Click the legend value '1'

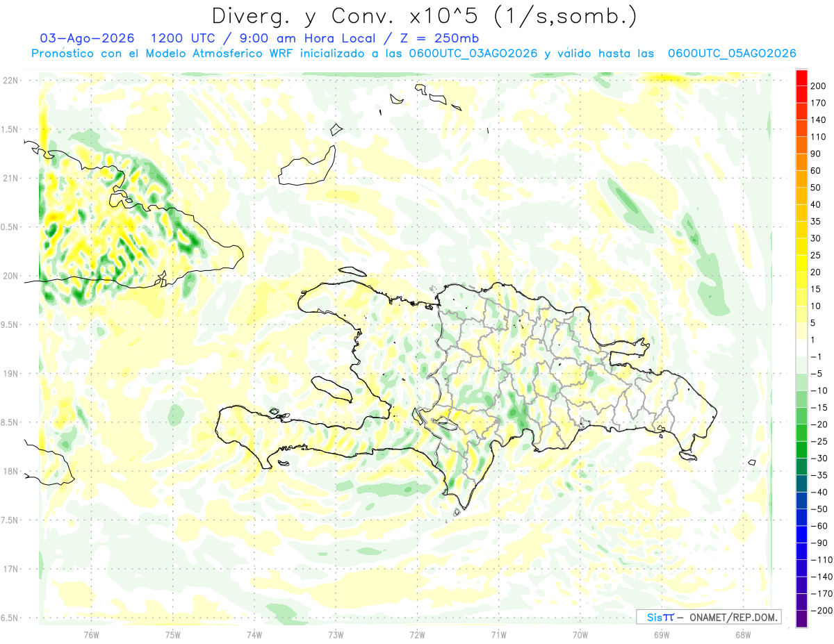click(x=813, y=340)
